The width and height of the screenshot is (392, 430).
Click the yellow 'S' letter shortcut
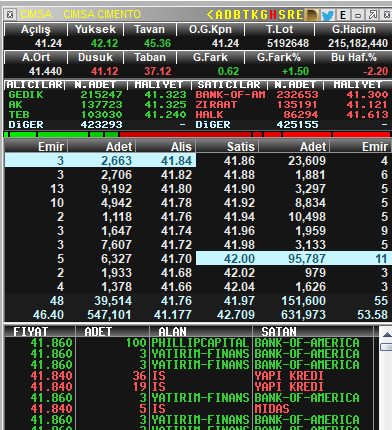click(282, 15)
